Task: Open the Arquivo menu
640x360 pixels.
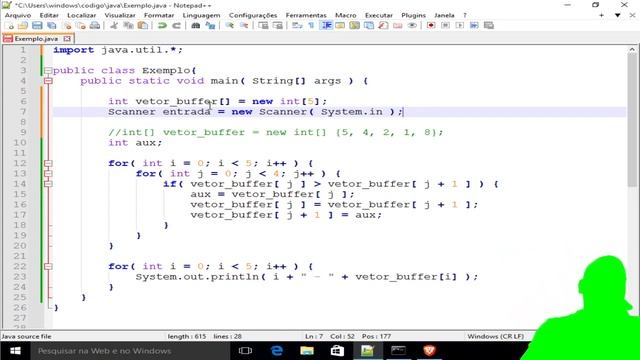Action: click(18, 15)
